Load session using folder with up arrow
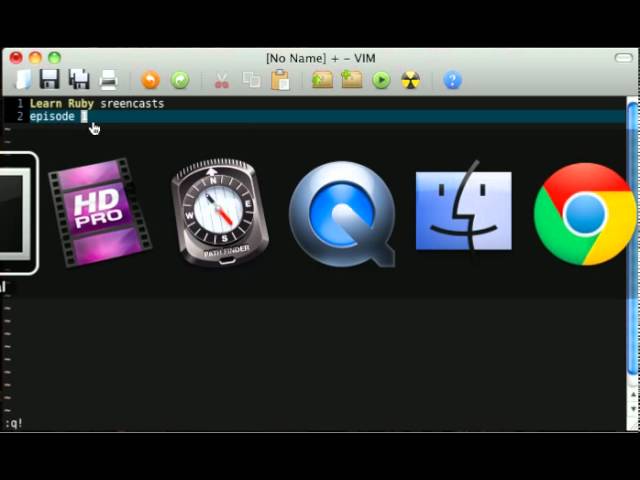The image size is (640, 480). pyautogui.click(x=322, y=80)
